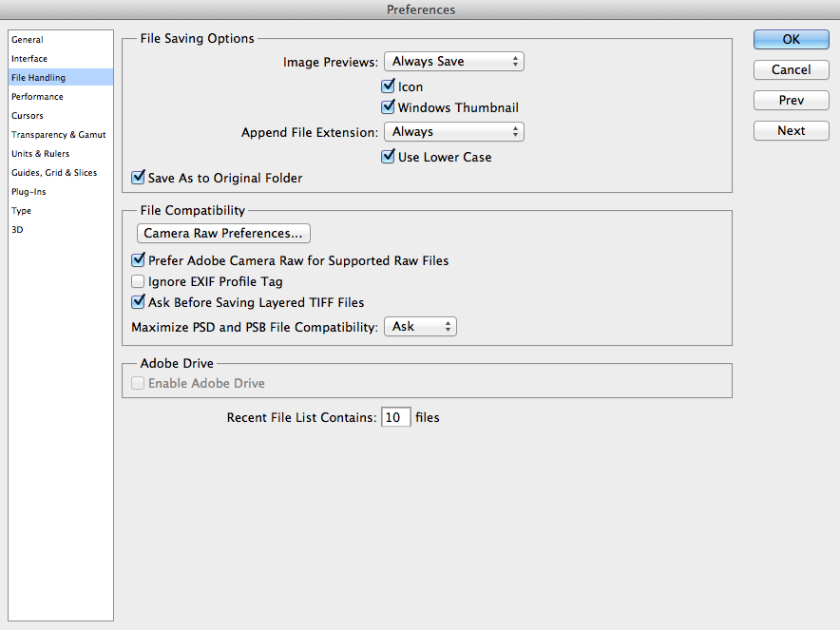Enable Ignore EXIF Profile Tag
Viewport: 840px width, 630px height.
click(138, 281)
